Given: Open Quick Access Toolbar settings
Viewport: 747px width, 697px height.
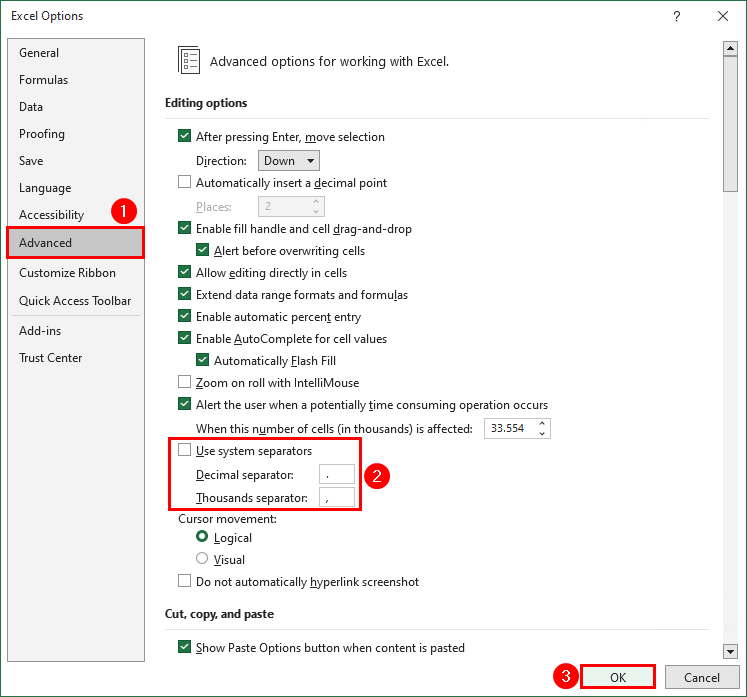Looking at the screenshot, I should (x=75, y=301).
